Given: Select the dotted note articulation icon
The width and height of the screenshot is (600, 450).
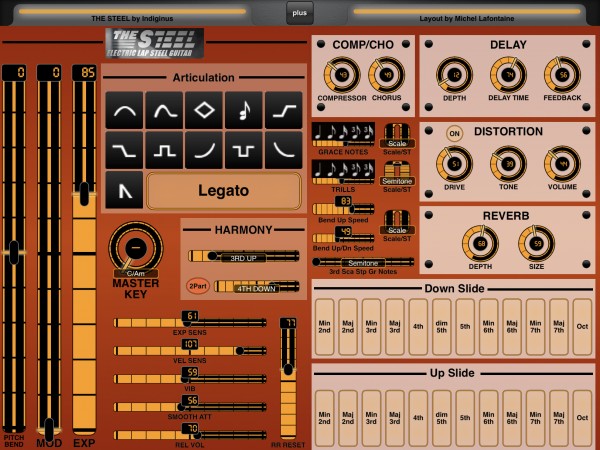Looking at the screenshot, I should coord(244,110).
